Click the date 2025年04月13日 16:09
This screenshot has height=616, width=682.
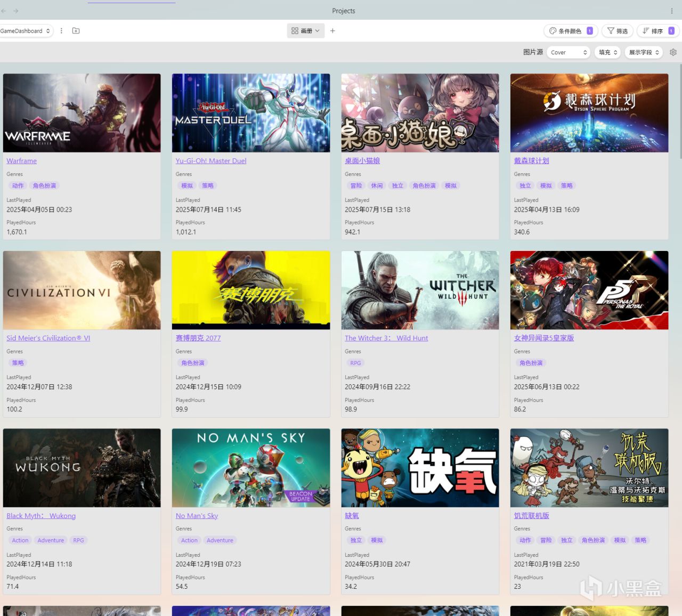tap(547, 210)
